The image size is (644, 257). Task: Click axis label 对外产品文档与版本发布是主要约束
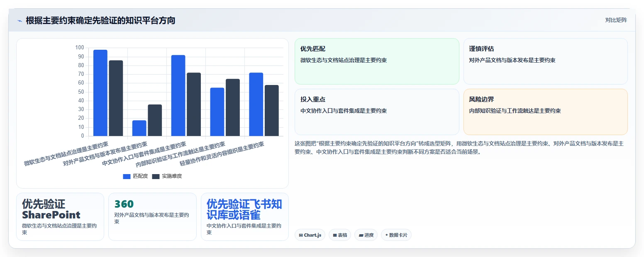105,154
